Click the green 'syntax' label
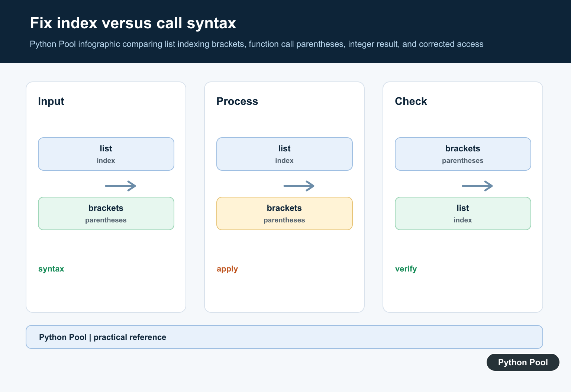 tap(51, 269)
